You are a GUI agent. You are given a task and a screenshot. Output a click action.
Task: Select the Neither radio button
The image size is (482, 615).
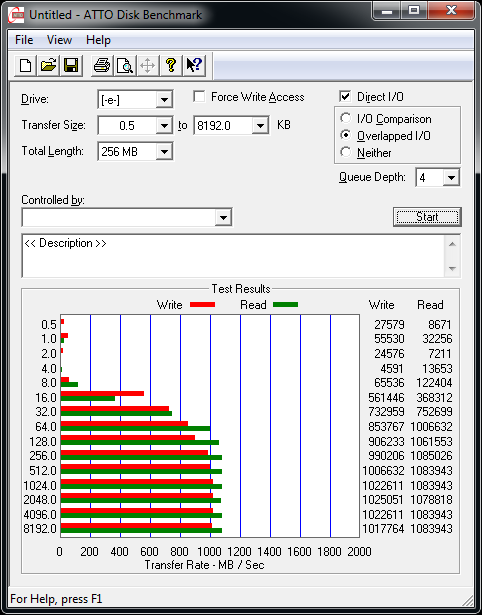click(x=346, y=152)
